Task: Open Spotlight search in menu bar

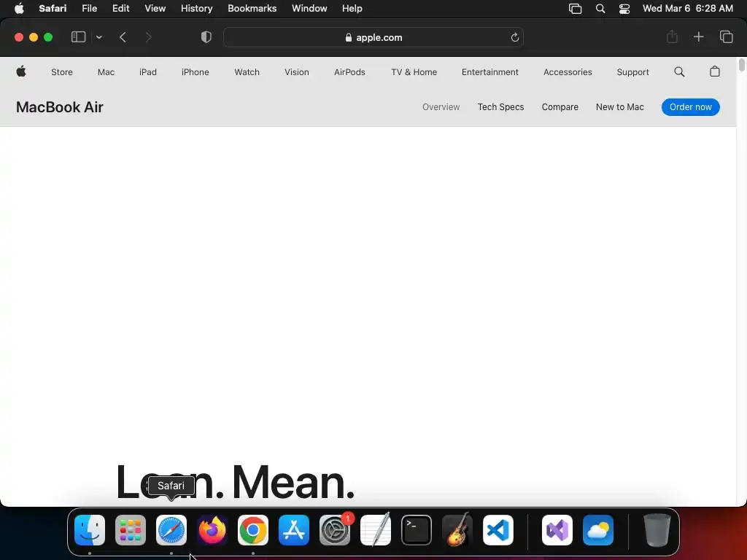Action: click(600, 9)
